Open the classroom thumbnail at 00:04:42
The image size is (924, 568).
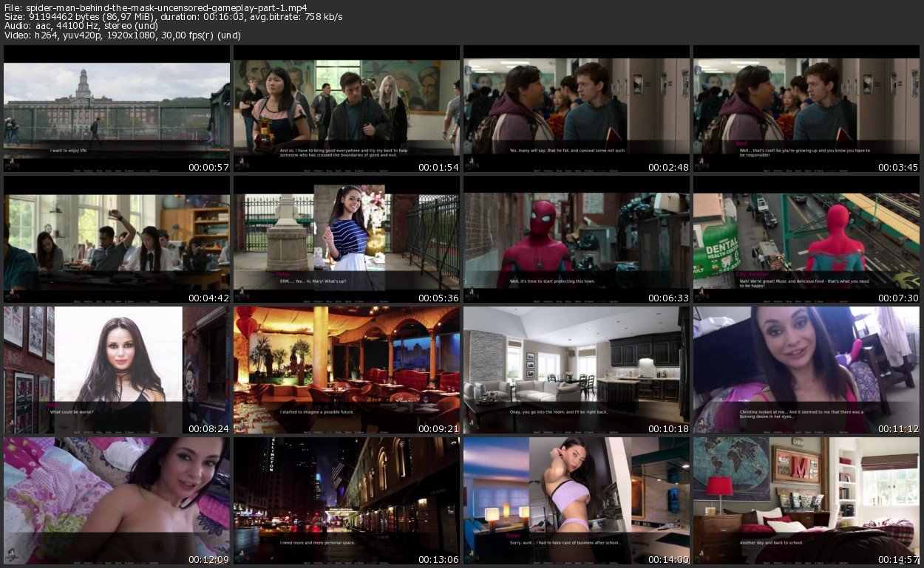(117, 235)
